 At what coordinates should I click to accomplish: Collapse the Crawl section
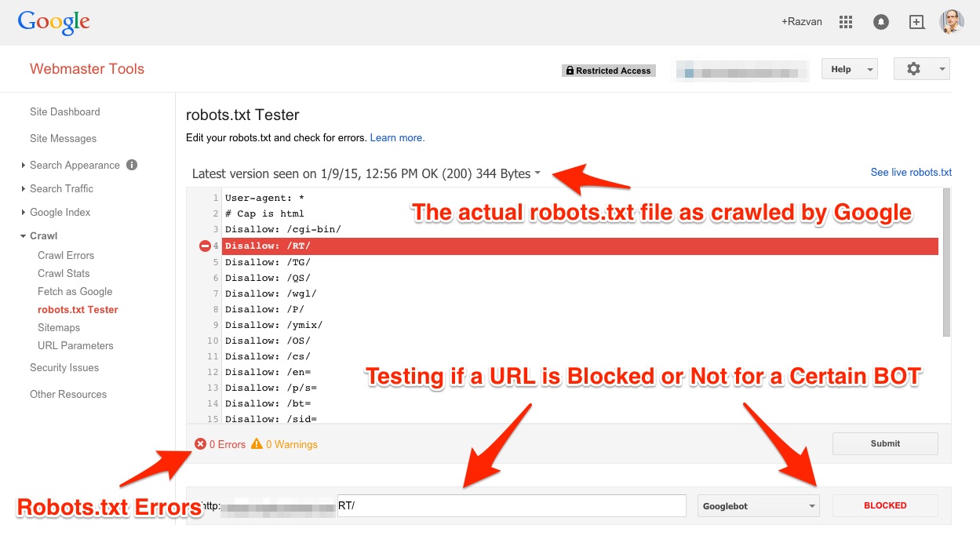tap(43, 235)
